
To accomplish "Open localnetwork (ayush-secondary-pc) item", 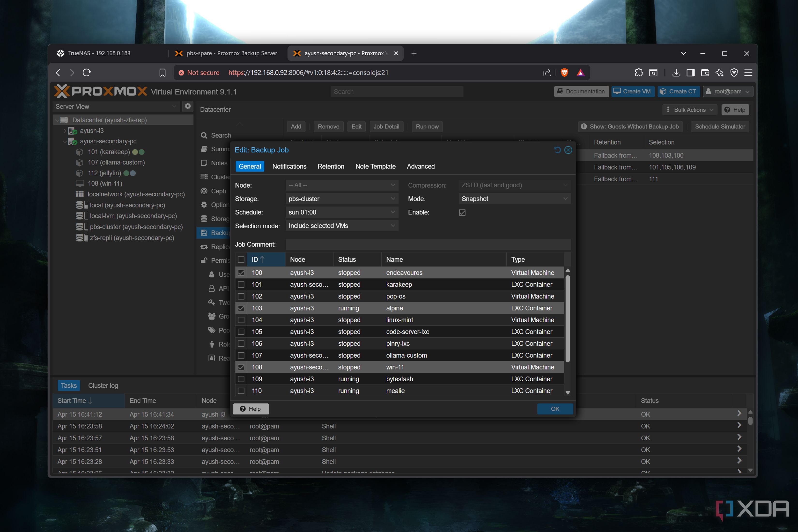I will 136,194.
